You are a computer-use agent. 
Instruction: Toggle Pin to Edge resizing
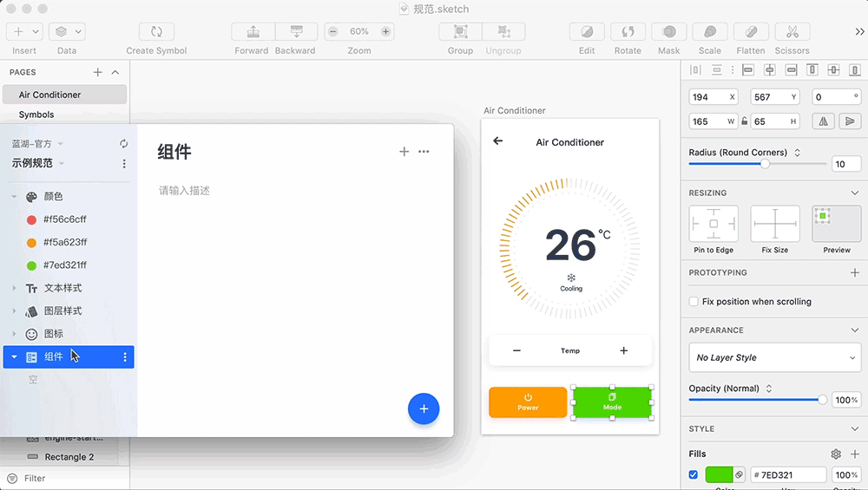click(713, 224)
